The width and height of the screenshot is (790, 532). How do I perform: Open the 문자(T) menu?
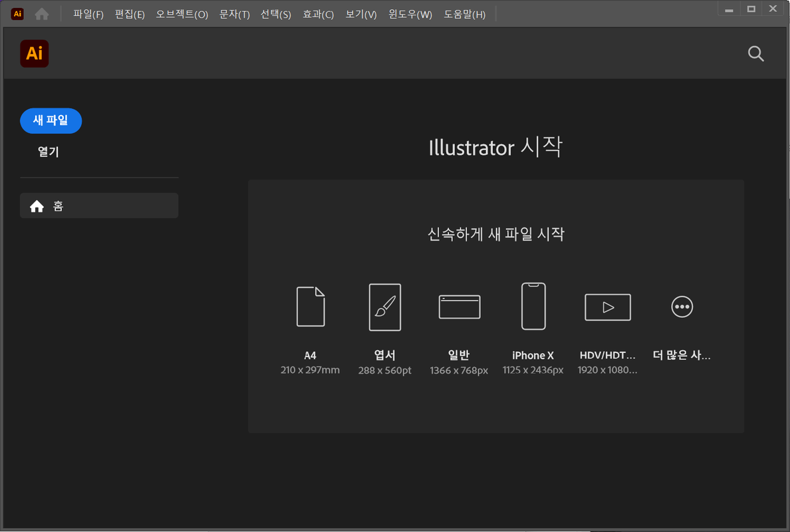(234, 14)
